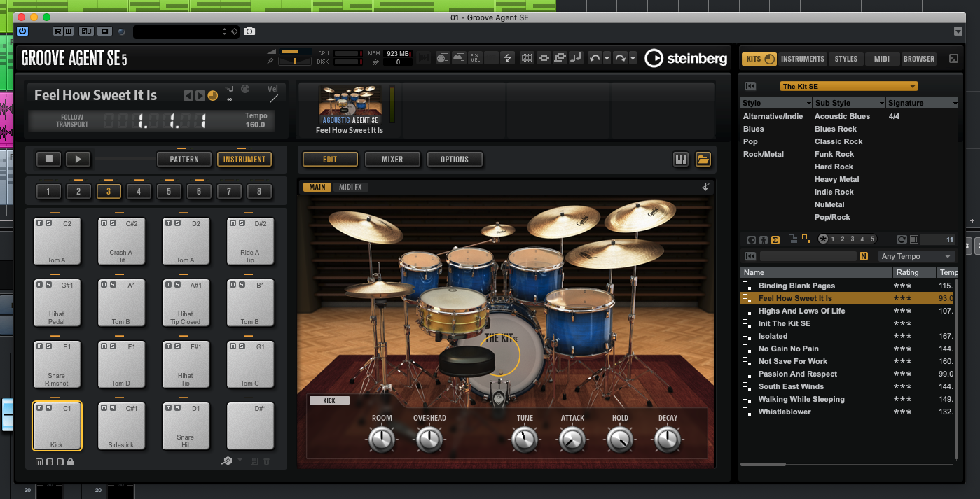This screenshot has height=499, width=980.
Task: Adjust the Room knob
Action: tap(382, 440)
